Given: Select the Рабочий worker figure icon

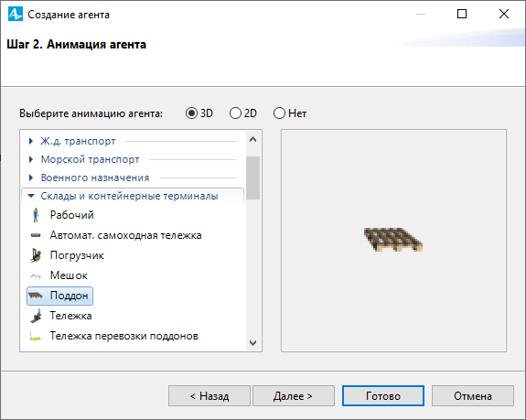Looking at the screenshot, I should point(36,215).
